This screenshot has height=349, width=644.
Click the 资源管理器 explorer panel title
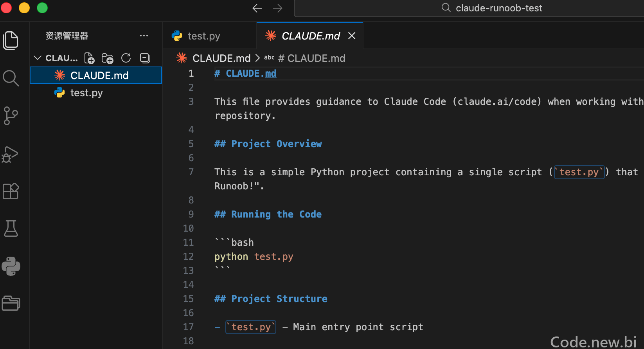(x=67, y=36)
